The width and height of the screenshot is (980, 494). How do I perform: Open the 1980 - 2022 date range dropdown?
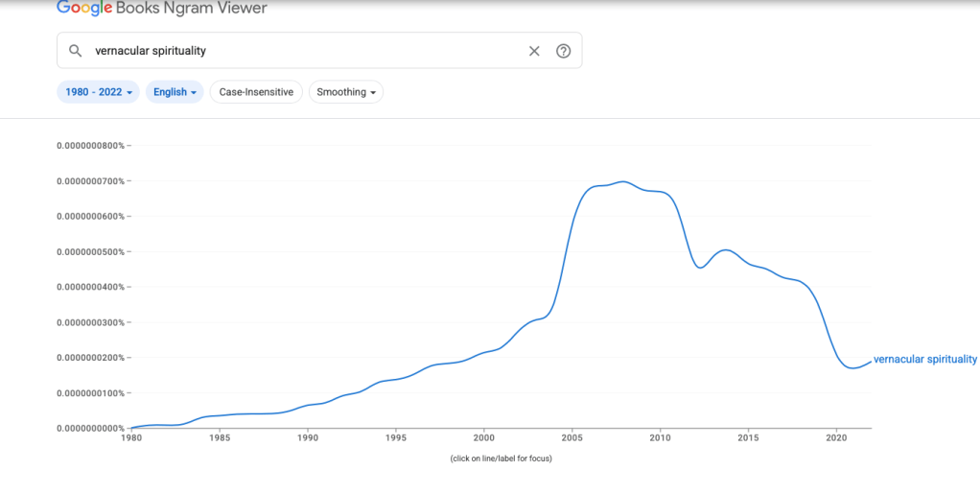tap(99, 92)
